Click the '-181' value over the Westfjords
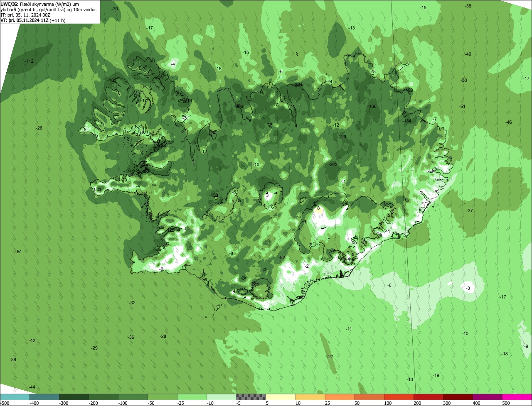This screenshot has height=406, width=532. 111,80
